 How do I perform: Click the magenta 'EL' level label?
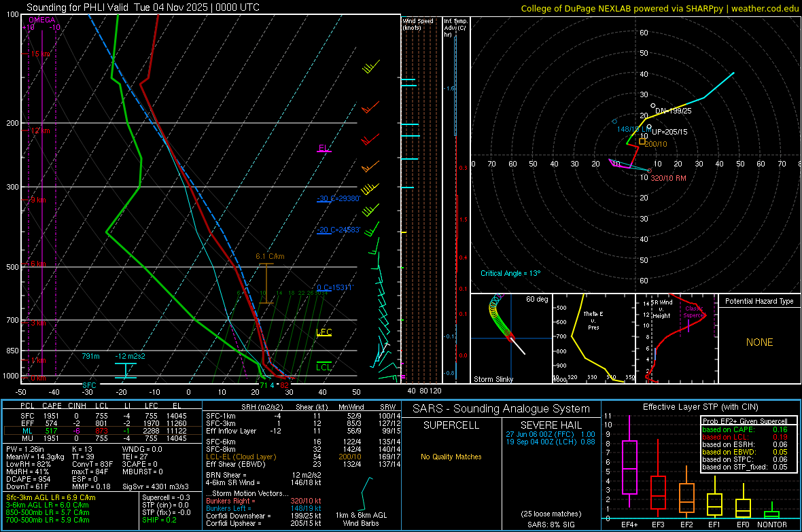pyautogui.click(x=324, y=148)
